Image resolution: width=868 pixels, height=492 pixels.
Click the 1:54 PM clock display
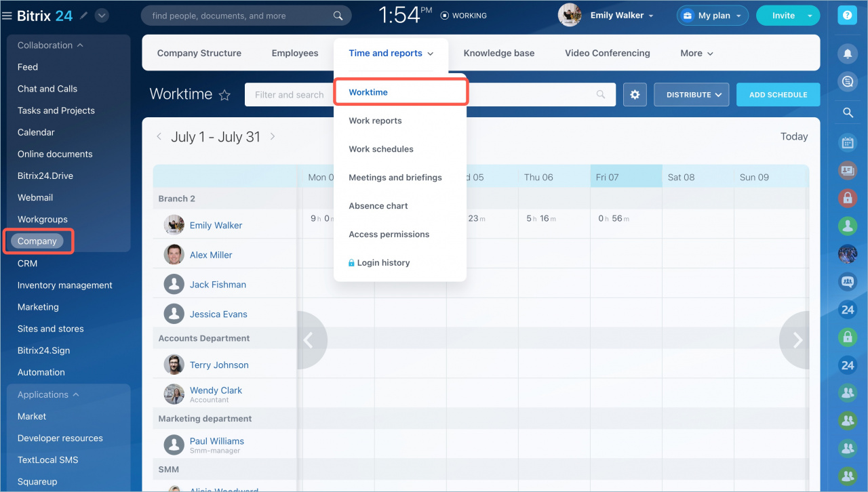pos(405,15)
